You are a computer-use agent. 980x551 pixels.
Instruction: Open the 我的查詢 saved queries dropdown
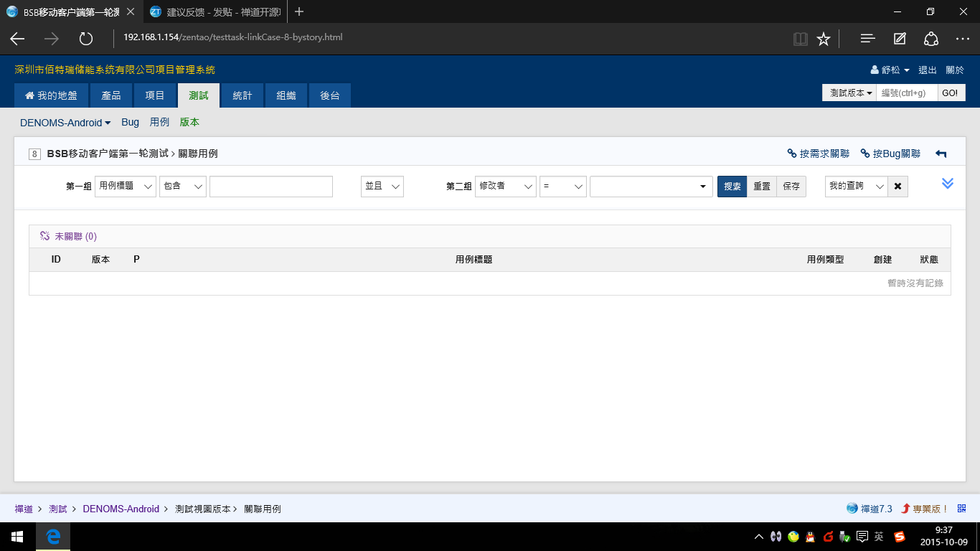857,187
